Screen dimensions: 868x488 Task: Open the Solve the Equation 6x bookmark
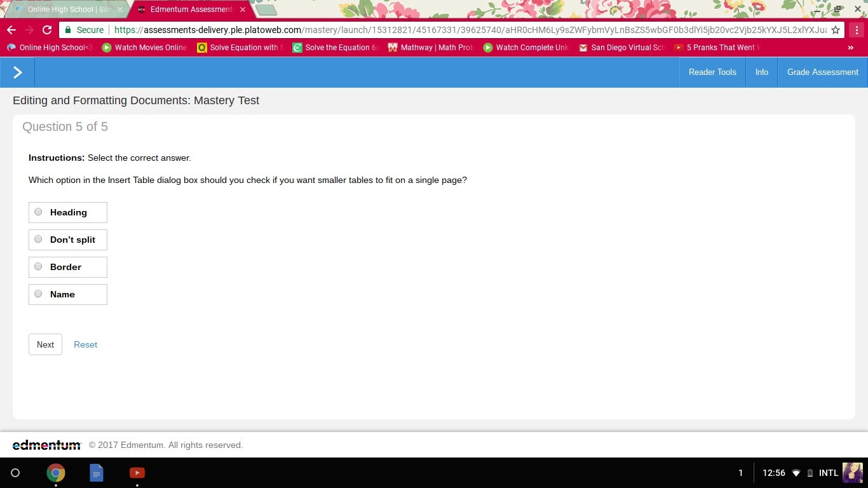(336, 47)
